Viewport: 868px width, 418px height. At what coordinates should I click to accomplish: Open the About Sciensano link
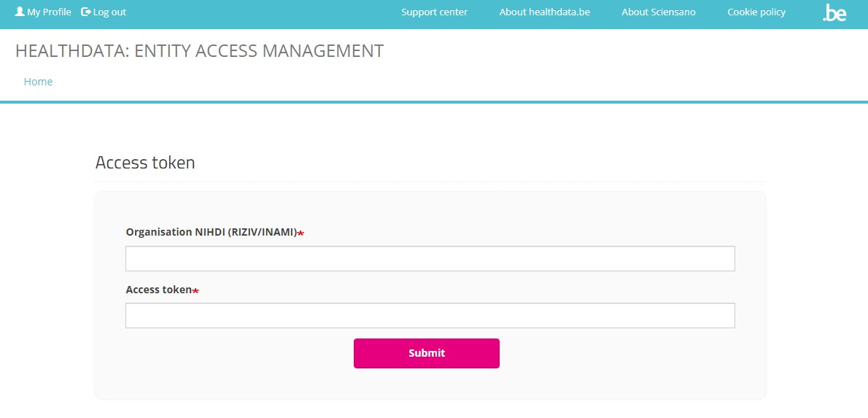[x=658, y=12]
